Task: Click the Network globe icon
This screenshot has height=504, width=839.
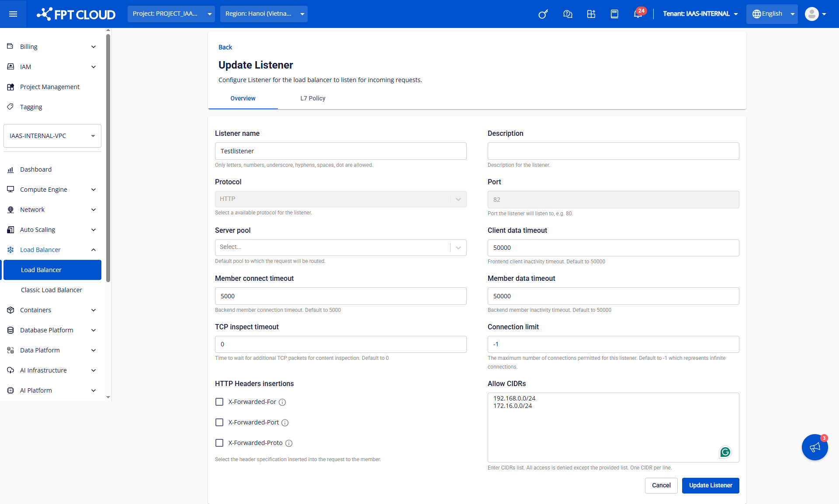Action: [10, 210]
